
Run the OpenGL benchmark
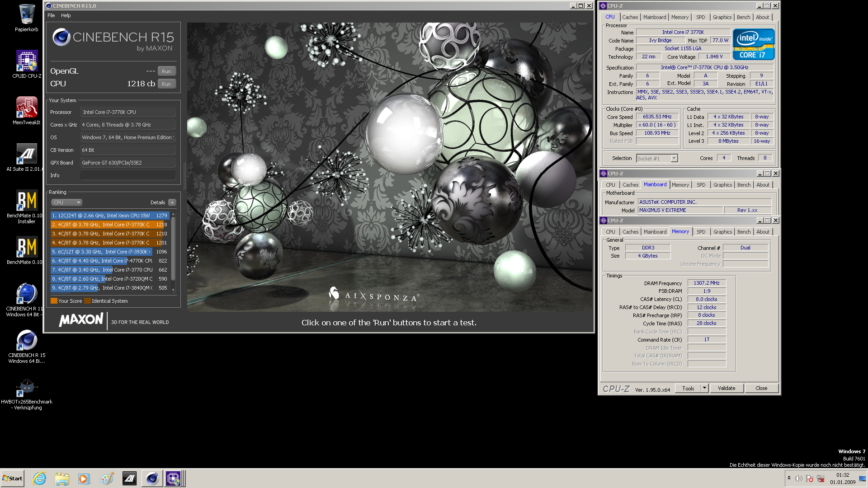[x=166, y=71]
